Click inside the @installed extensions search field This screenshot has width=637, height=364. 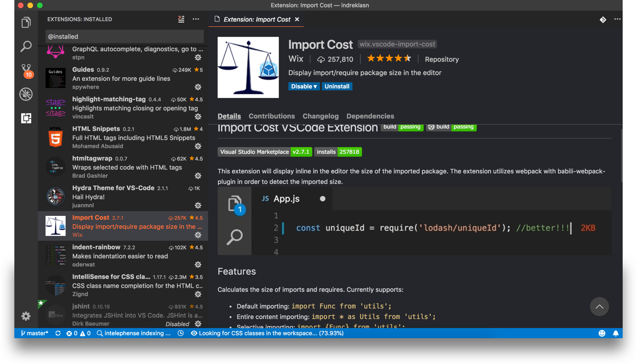(x=124, y=36)
